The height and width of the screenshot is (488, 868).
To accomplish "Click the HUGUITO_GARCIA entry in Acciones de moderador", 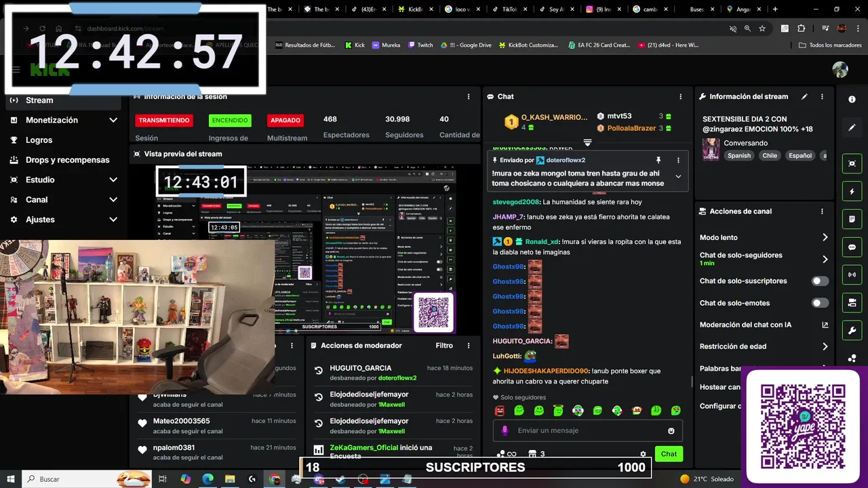I will pyautogui.click(x=393, y=373).
